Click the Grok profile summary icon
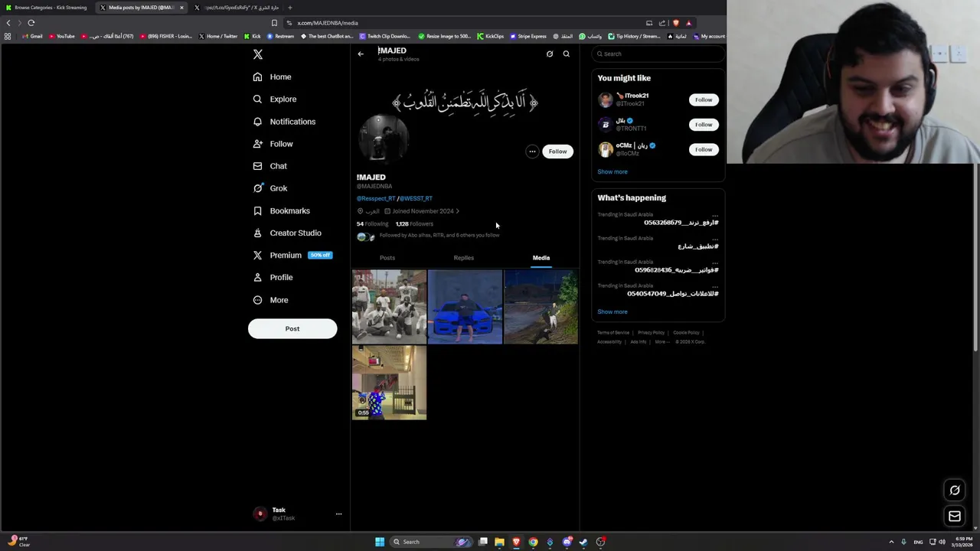The image size is (980, 551). point(550,54)
